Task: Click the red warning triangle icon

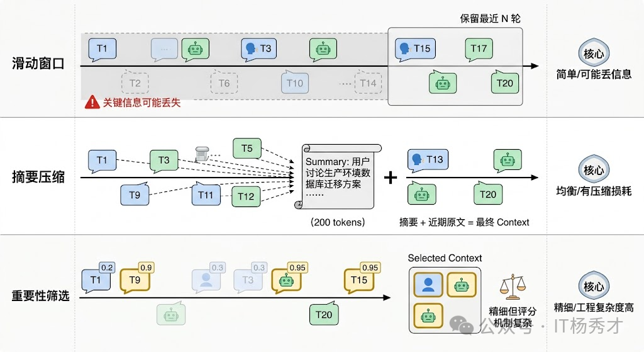Action: click(92, 102)
